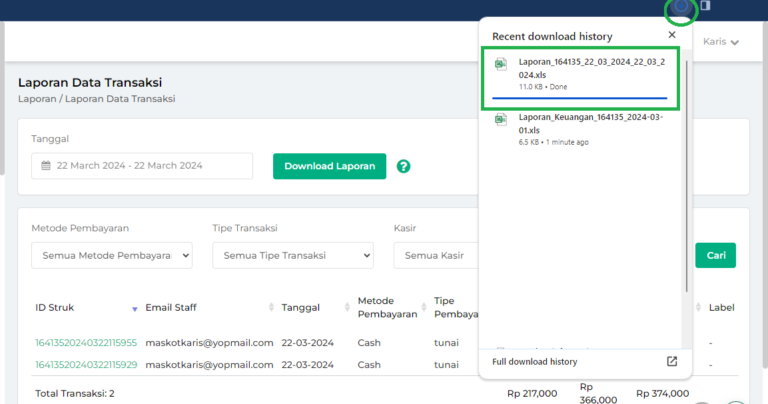Image resolution: width=768 pixels, height=404 pixels.
Task: Close the Recent download history popup
Action: tap(672, 35)
